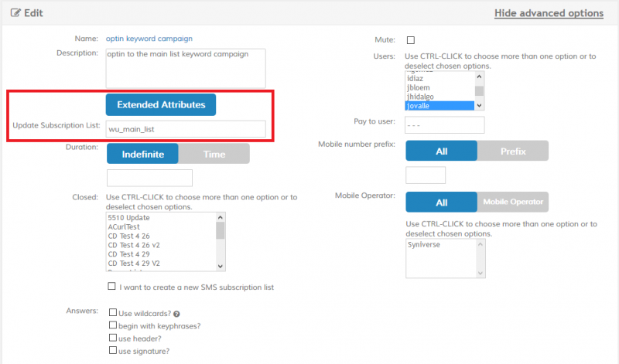The width and height of the screenshot is (619, 364).
Task: Click the help icon beside Use wildcards
Action: tap(176, 314)
